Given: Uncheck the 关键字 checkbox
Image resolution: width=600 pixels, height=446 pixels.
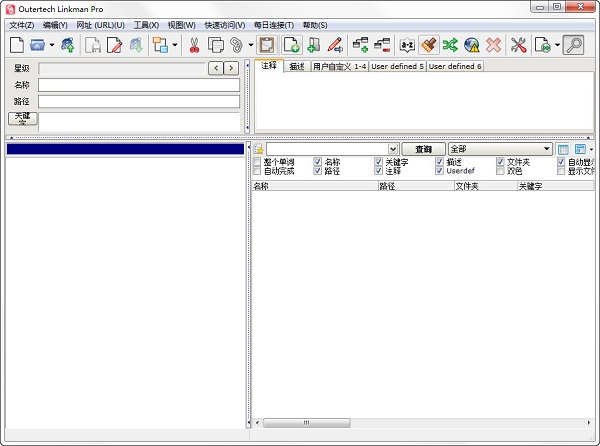Looking at the screenshot, I should click(379, 161).
